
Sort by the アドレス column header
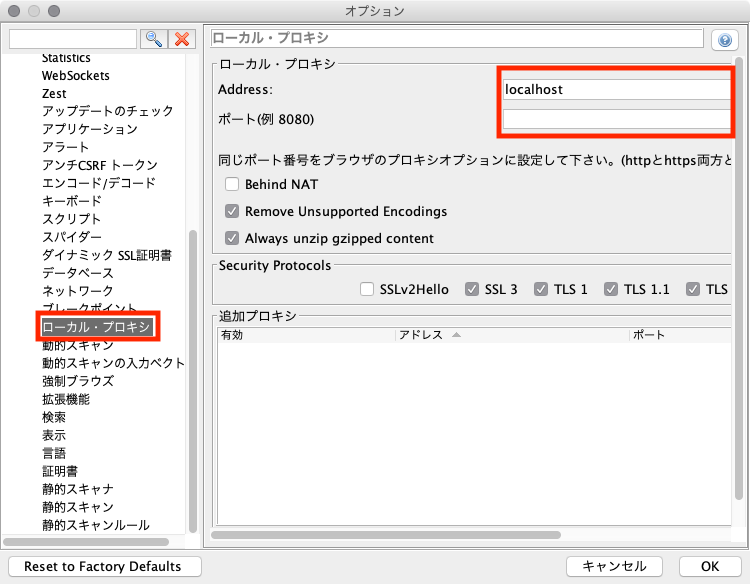coord(512,335)
